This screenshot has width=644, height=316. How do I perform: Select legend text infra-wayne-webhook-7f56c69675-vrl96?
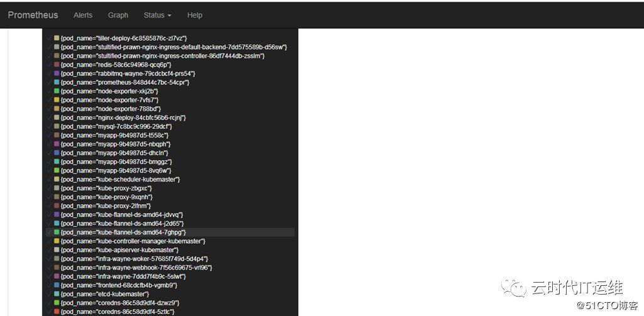(136, 268)
